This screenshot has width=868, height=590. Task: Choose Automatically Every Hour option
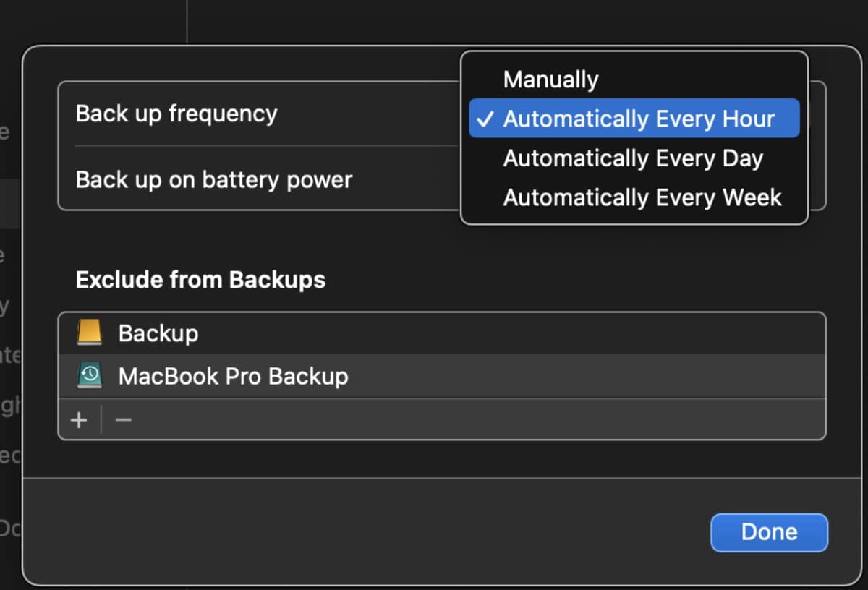[x=639, y=119]
